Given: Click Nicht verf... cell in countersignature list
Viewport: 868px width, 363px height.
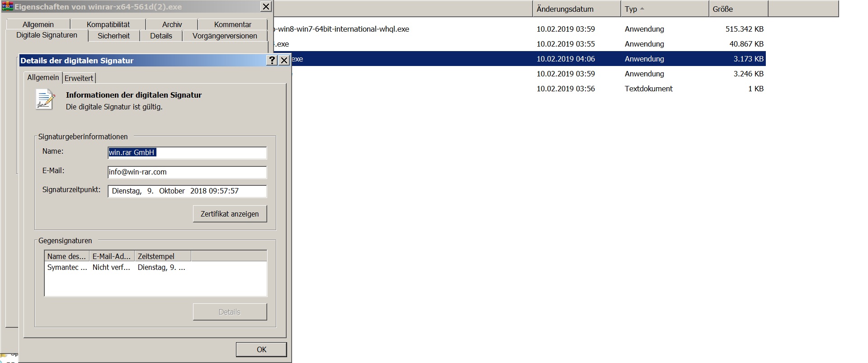Looking at the screenshot, I should 111,268.
